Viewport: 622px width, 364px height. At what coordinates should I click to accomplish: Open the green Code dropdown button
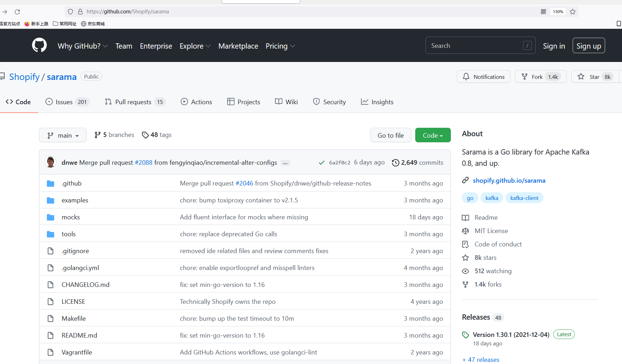coord(433,135)
